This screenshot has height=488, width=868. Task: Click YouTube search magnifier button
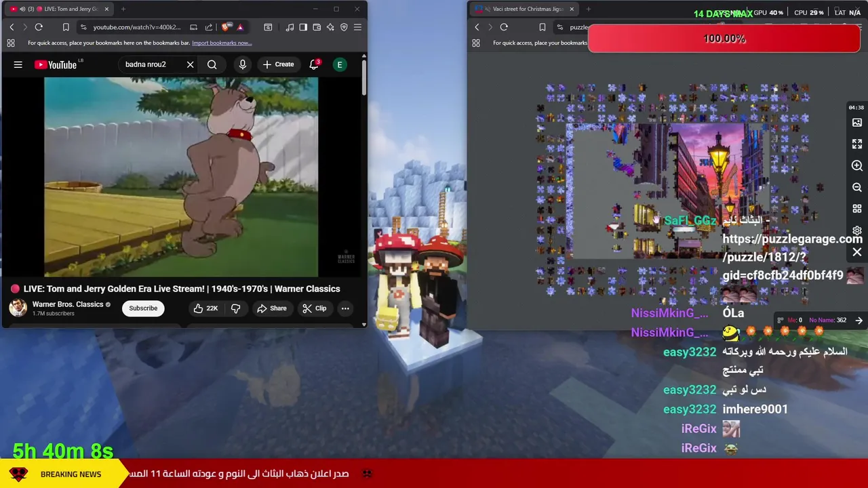click(212, 64)
